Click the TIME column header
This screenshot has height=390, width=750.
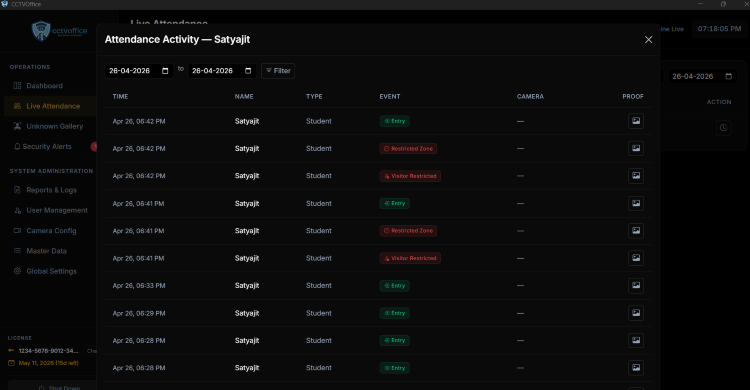(x=120, y=97)
